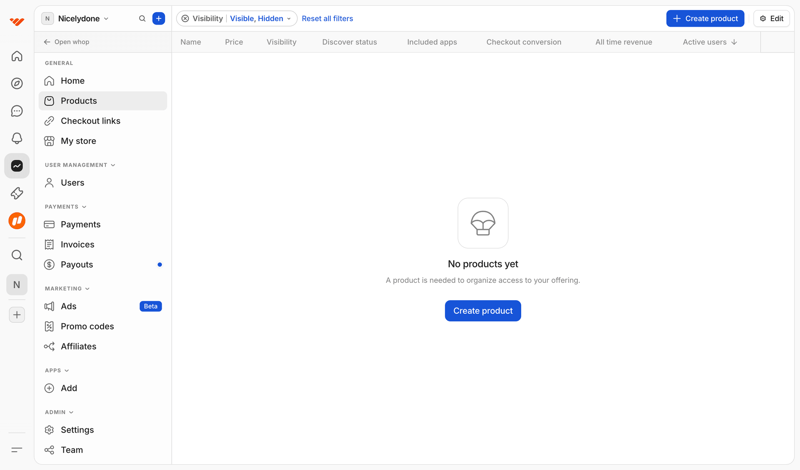Click the blue dot next to Payouts

click(160, 264)
